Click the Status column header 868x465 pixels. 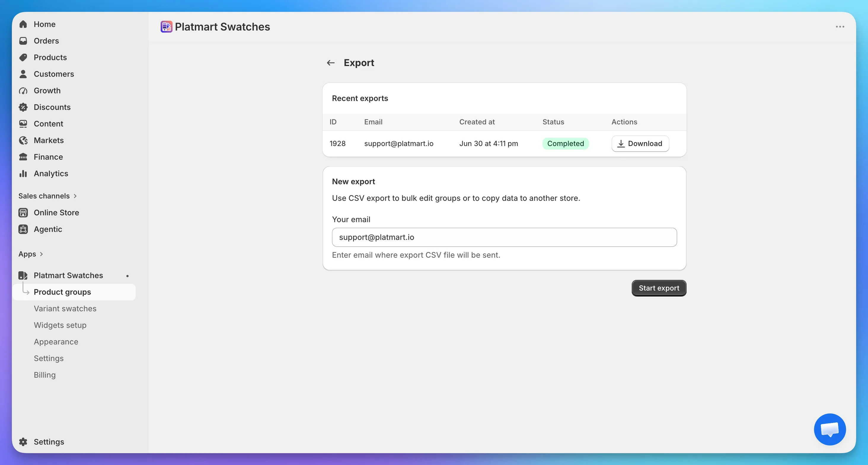[x=553, y=122]
